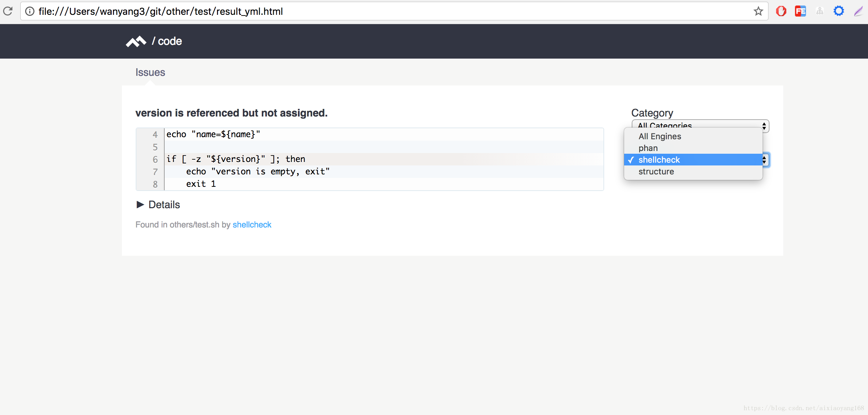Image resolution: width=868 pixels, height=415 pixels.
Task: Reload the page with the refresh icon
Action: click(x=8, y=11)
